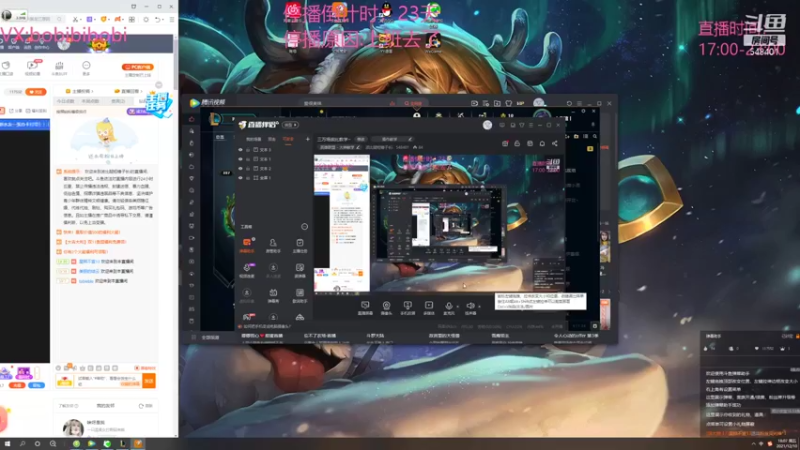This screenshot has height=450, width=800.
Task: Click the chat message input box
Action: 107,381
